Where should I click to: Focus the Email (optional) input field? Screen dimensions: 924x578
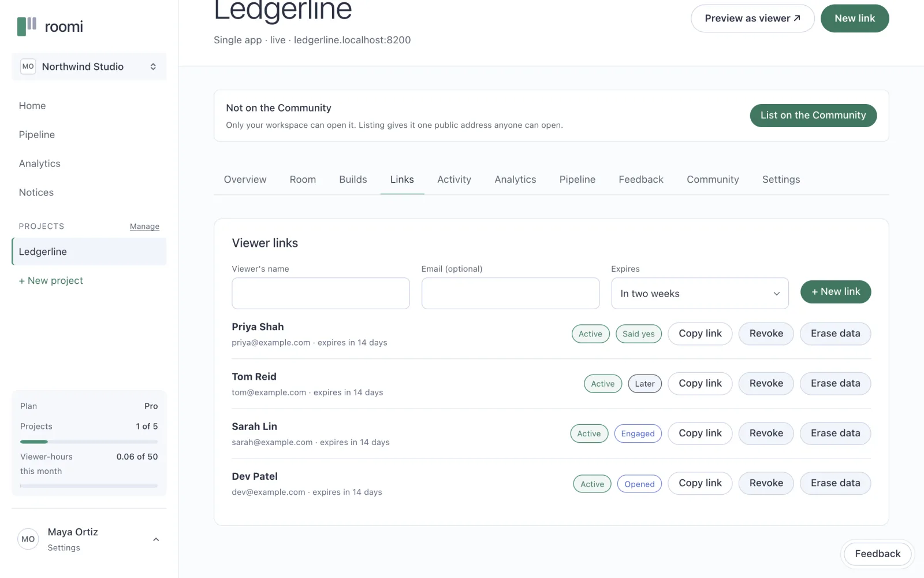[x=511, y=293]
